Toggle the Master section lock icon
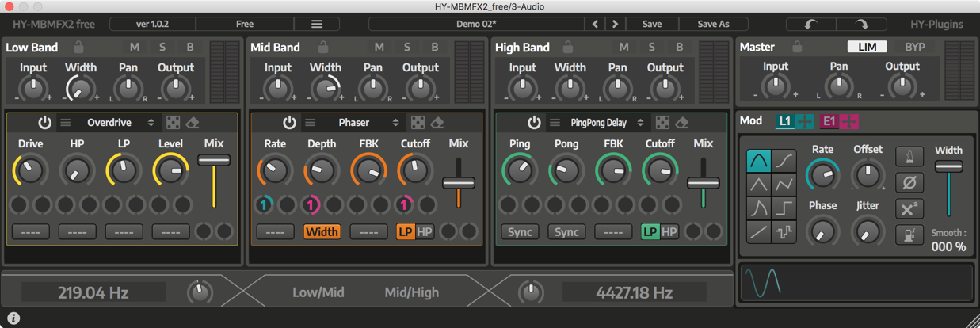Screen dimensions: 980x328 click(x=797, y=48)
